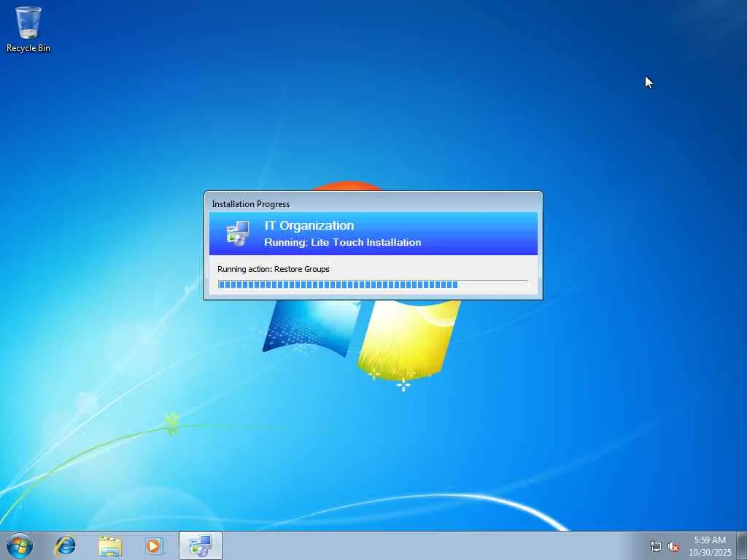Click 'Running action: Restore Groups' status text
The width and height of the screenshot is (747, 560).
tap(274, 269)
